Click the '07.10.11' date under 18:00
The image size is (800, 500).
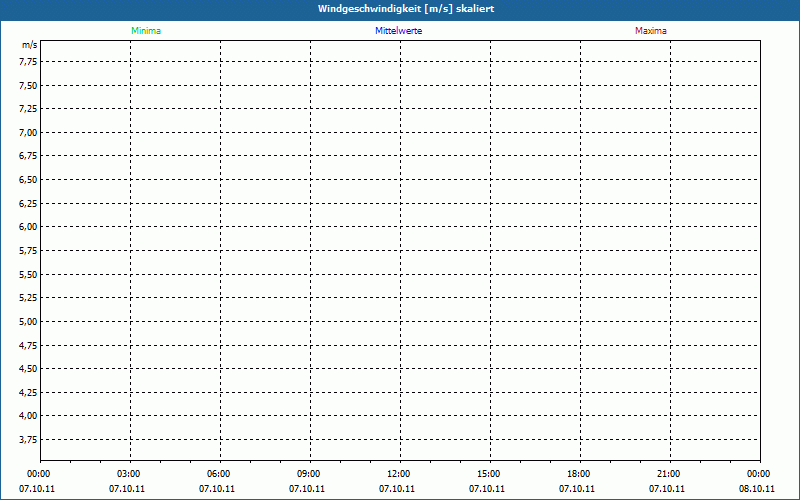(x=577, y=489)
